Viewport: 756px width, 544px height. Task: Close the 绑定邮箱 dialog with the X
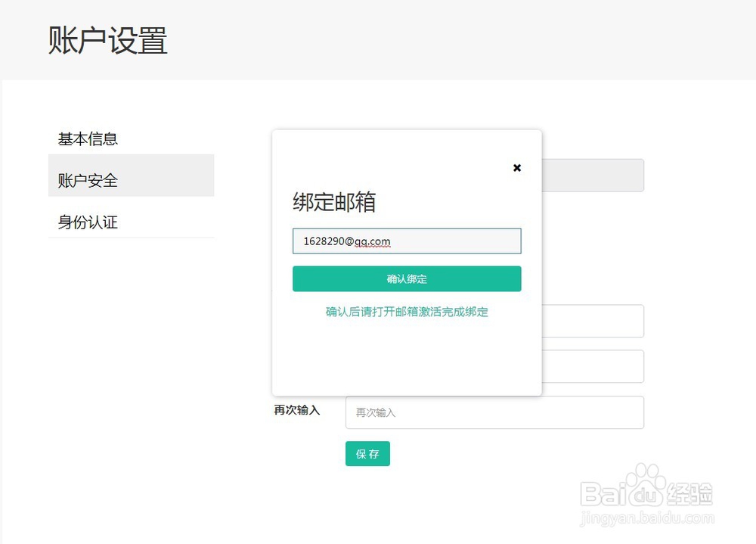(517, 168)
